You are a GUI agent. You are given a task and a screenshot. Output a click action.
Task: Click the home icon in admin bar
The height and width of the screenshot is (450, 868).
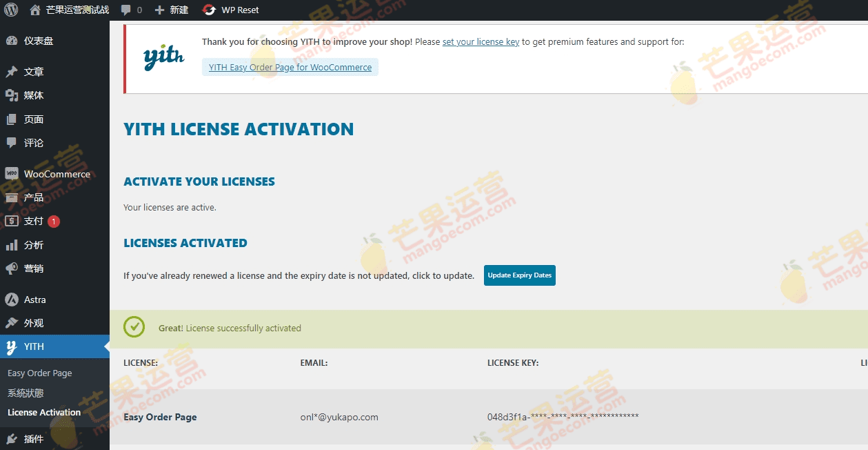click(x=35, y=10)
